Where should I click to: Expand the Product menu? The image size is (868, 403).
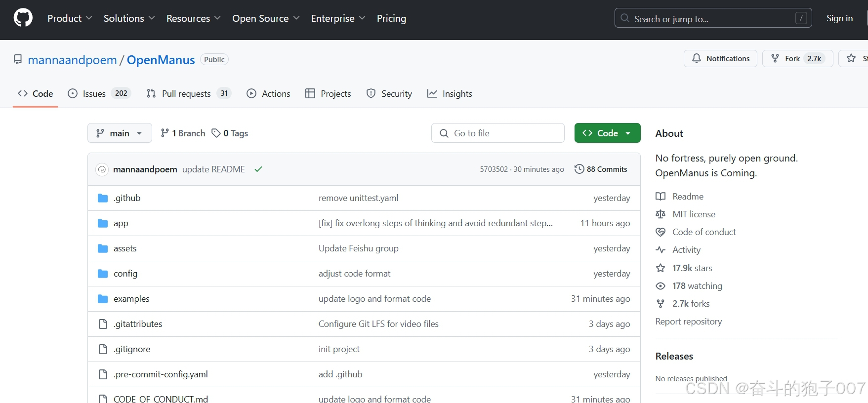pos(70,18)
